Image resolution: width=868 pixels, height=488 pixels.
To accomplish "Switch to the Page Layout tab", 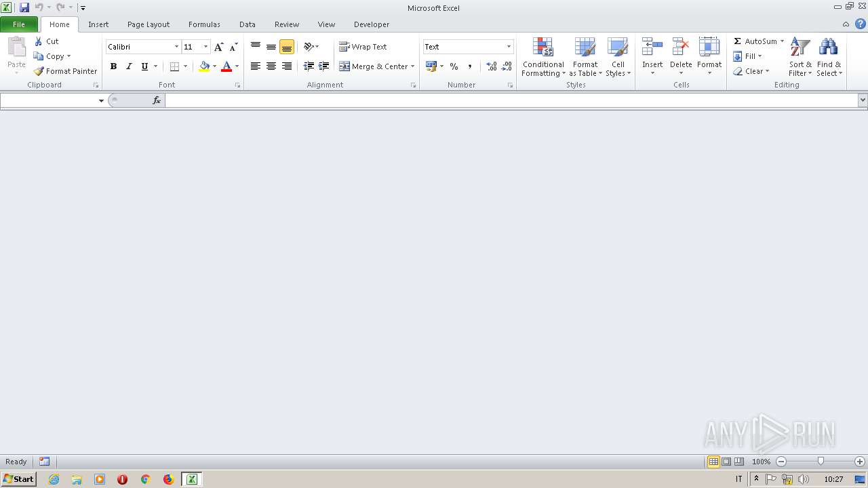I will tap(149, 24).
